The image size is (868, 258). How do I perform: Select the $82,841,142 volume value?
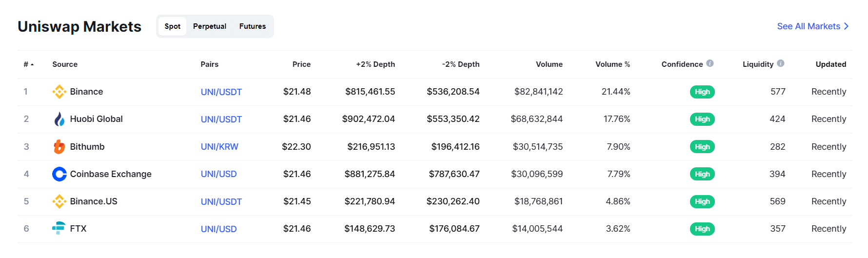pos(539,92)
